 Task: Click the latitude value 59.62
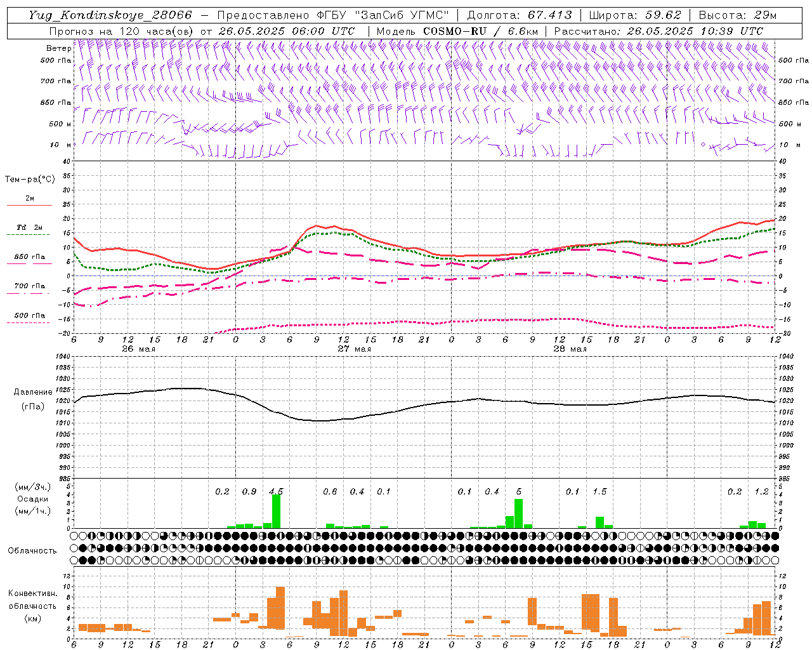click(664, 15)
